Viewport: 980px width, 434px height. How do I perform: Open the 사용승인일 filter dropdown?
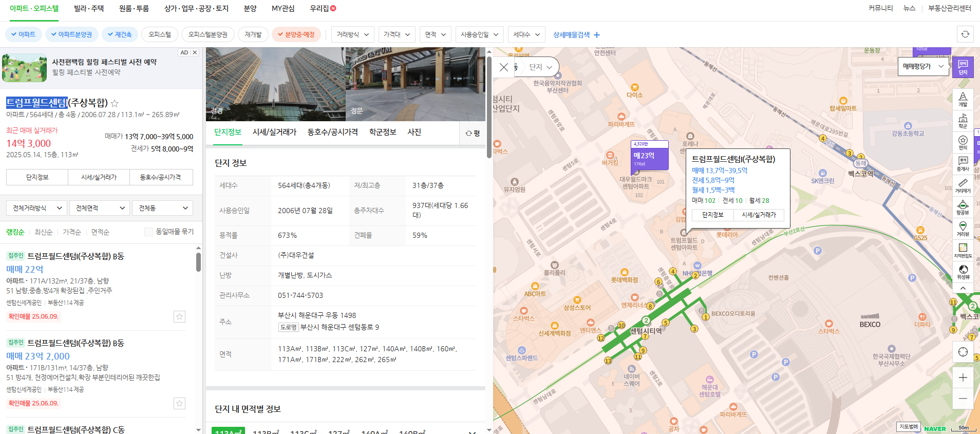(480, 34)
